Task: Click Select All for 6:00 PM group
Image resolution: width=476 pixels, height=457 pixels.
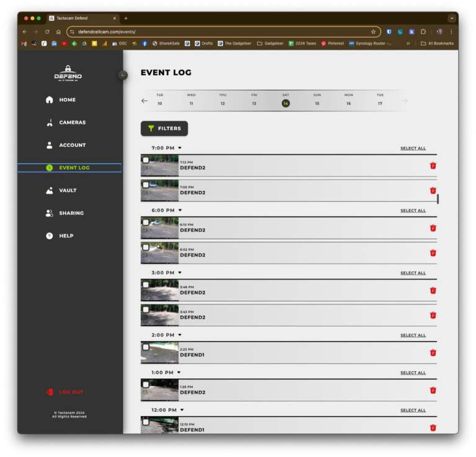Action: (x=413, y=211)
